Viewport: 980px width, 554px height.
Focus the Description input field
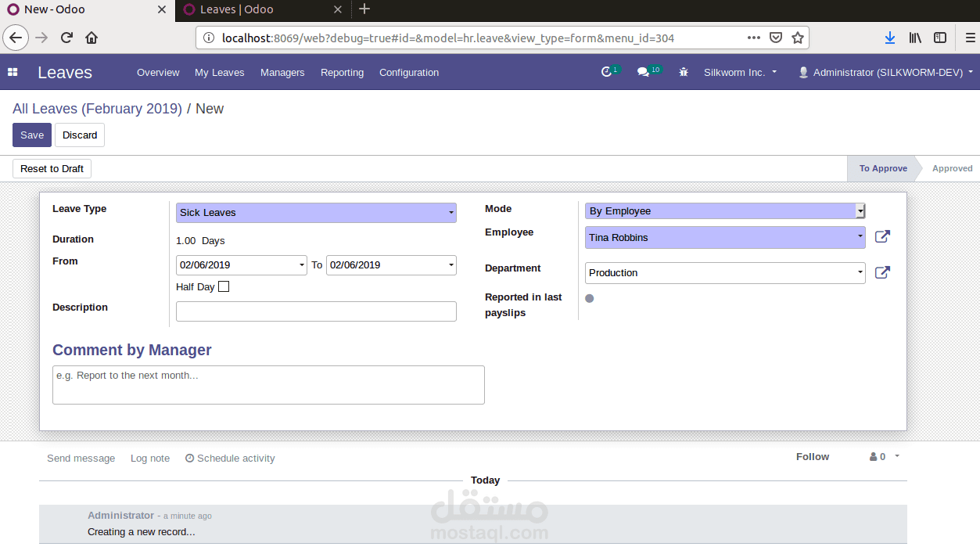pos(316,311)
